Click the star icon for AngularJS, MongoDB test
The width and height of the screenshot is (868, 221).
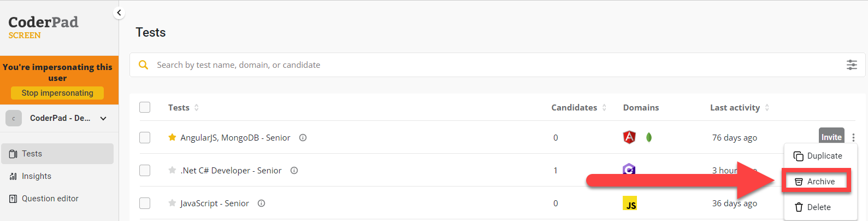coord(172,137)
